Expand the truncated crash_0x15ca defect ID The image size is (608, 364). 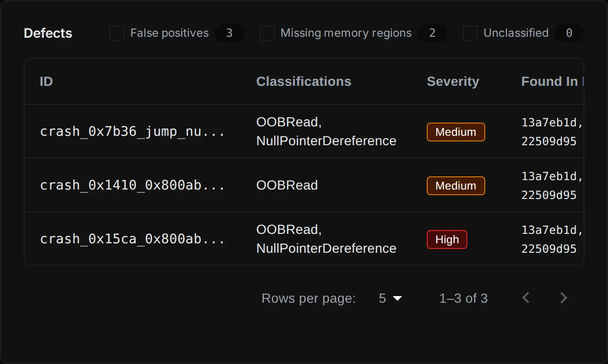click(133, 239)
